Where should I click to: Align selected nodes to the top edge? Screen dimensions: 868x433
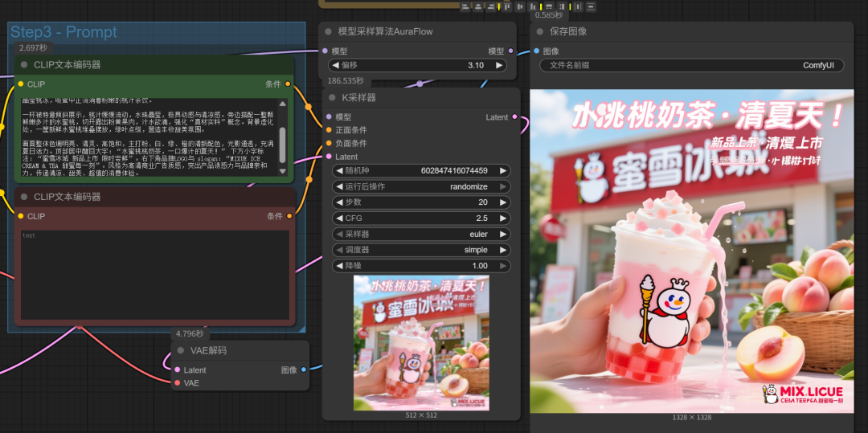[506, 6]
